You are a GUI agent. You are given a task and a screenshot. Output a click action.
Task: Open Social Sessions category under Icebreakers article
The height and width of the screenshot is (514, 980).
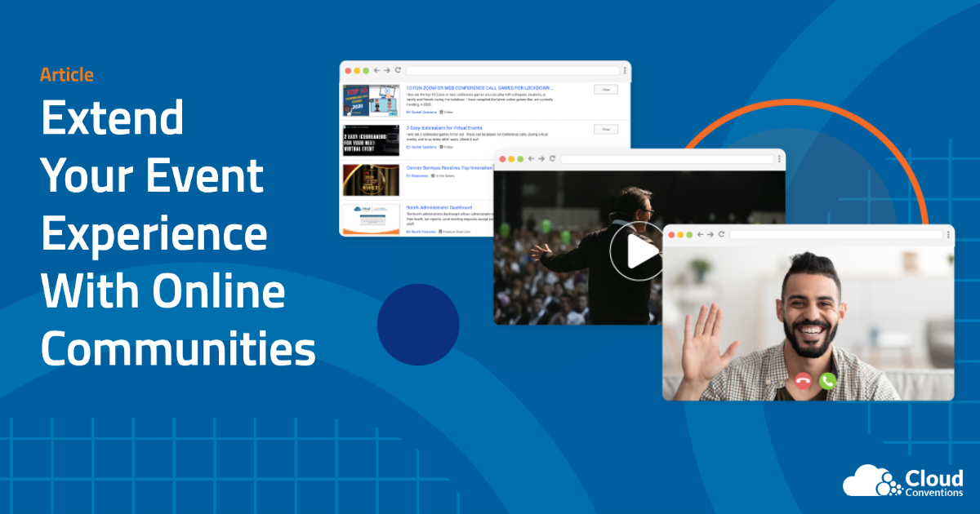pos(421,147)
